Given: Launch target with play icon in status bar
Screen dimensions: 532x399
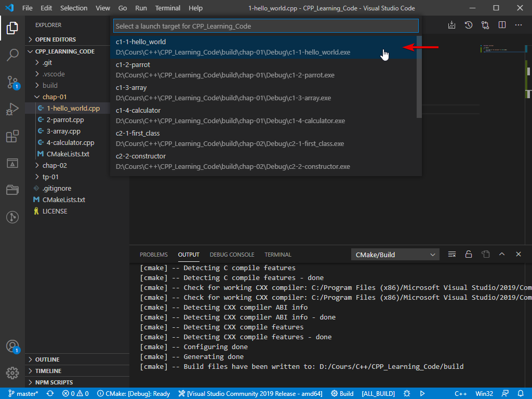Looking at the screenshot, I should 422,394.
